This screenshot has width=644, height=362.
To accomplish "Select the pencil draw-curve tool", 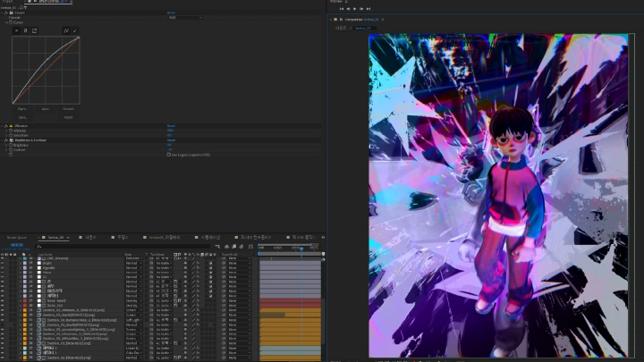I will [76, 30].
